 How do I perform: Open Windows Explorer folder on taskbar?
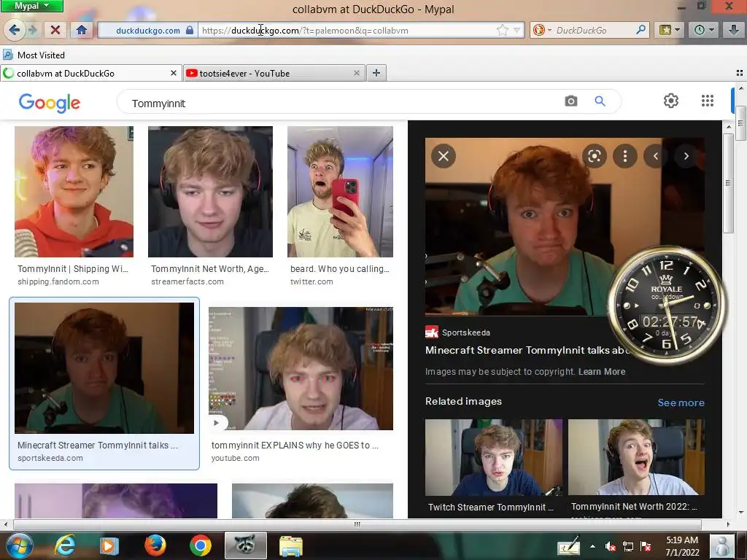click(290, 545)
